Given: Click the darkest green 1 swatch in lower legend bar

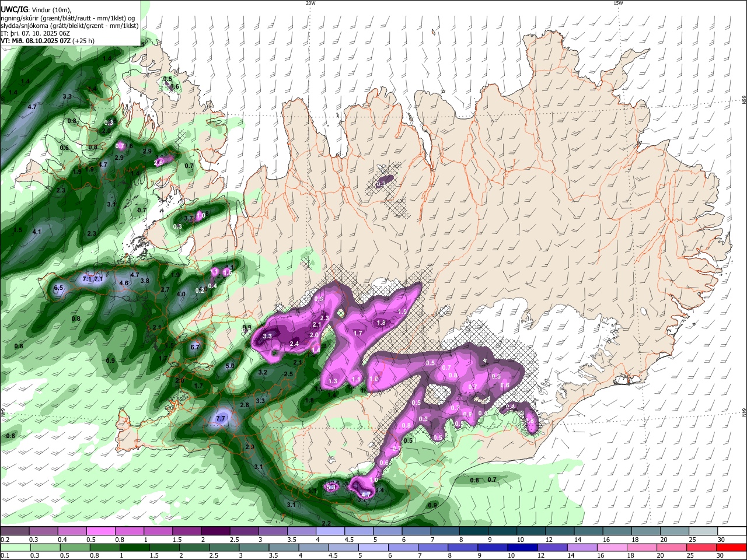Looking at the screenshot, I should point(134,547).
